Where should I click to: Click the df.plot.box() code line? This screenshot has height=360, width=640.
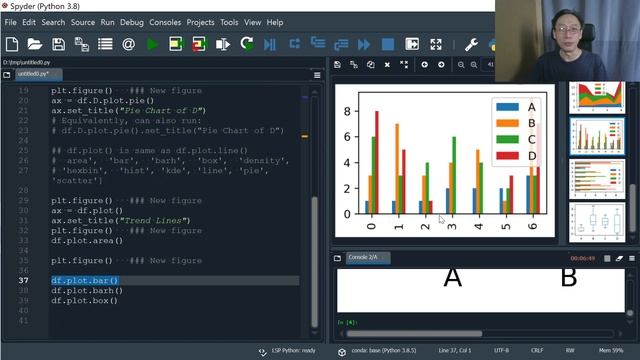click(x=84, y=301)
